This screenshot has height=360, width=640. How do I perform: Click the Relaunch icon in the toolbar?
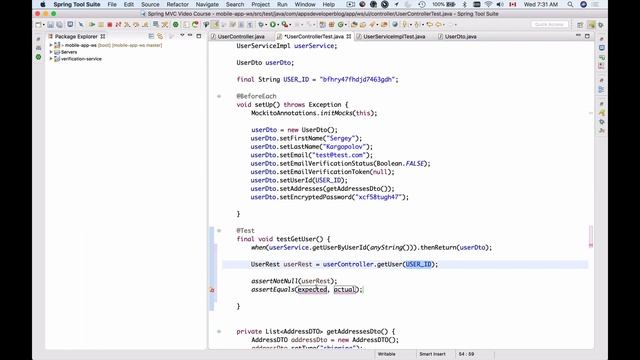[195, 25]
